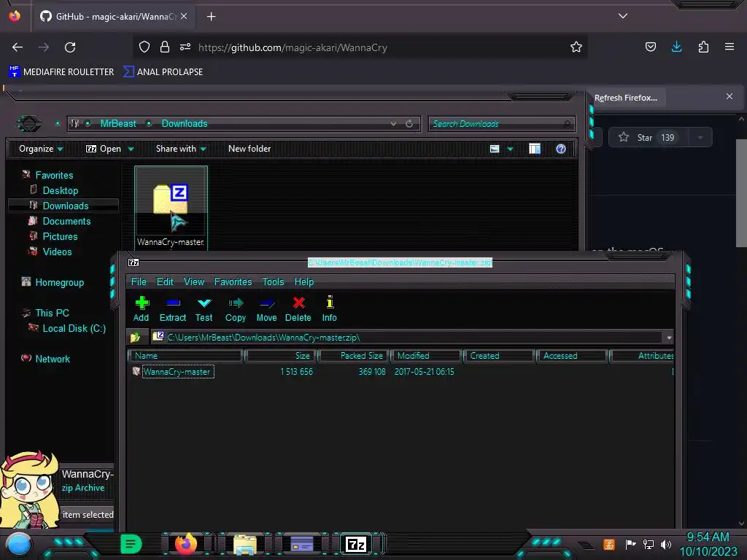Select Downloads in Explorer sidebar
Image resolution: width=747 pixels, height=560 pixels.
pos(65,206)
